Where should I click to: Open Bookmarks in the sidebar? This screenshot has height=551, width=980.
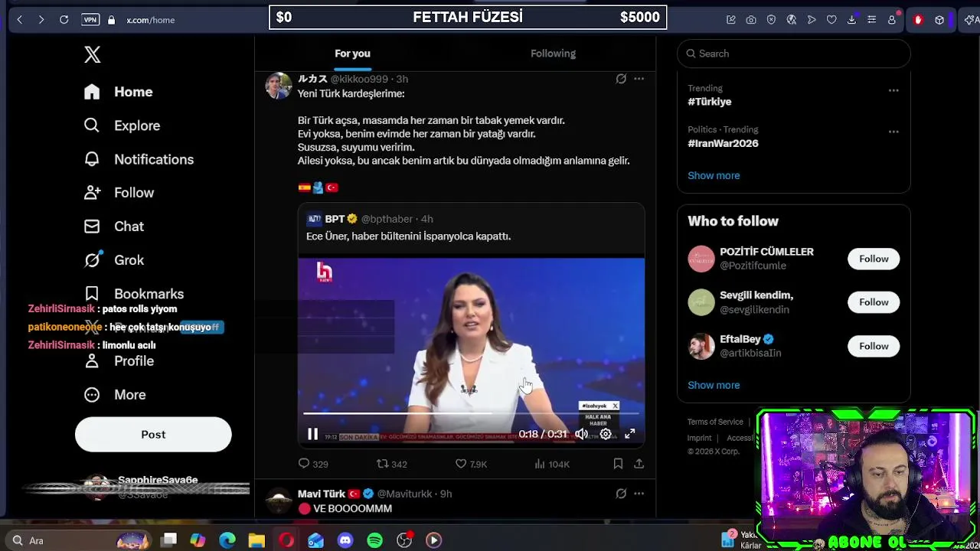(134, 294)
